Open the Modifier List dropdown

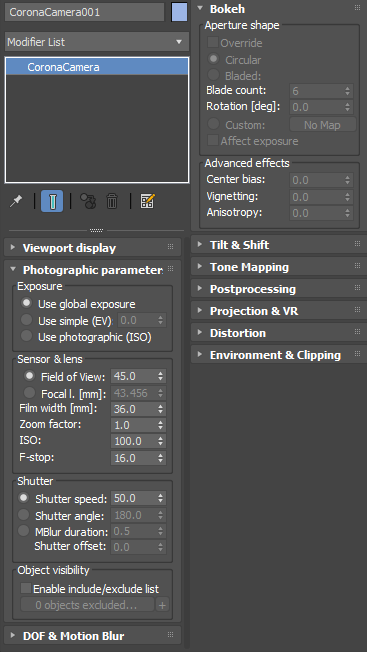pos(97,42)
